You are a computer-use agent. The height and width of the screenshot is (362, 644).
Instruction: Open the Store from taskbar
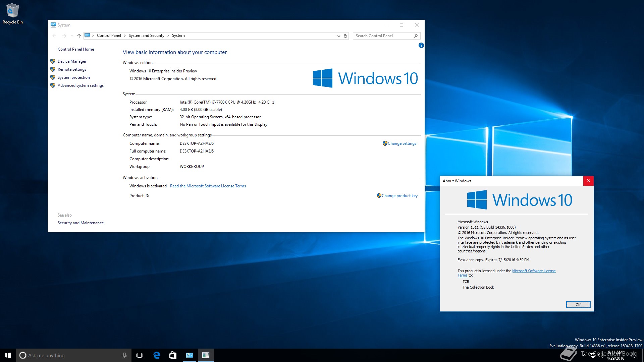coord(173,355)
